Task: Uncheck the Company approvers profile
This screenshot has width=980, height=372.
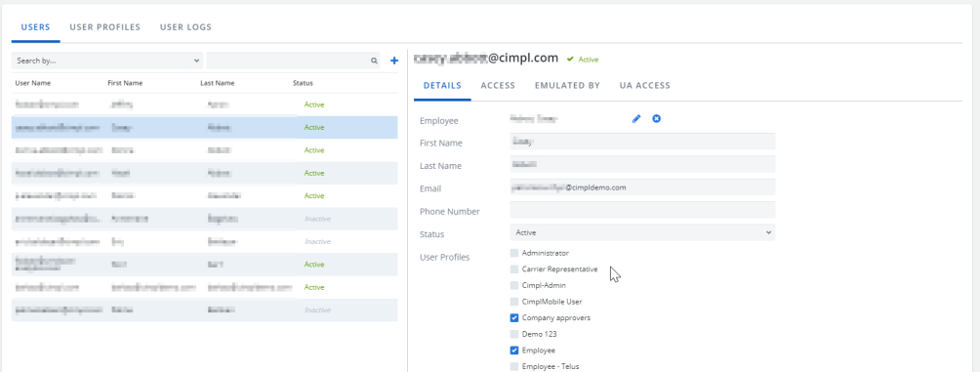Action: tap(514, 318)
